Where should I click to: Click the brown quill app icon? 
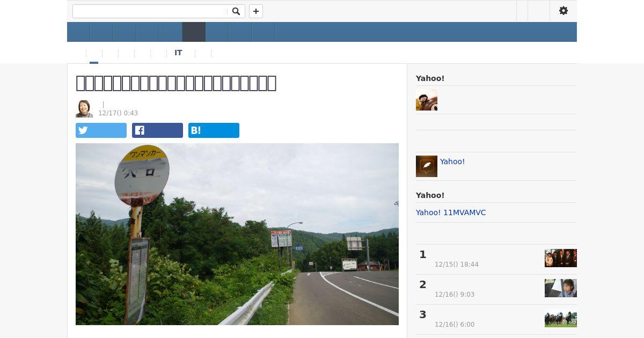pyautogui.click(x=427, y=166)
